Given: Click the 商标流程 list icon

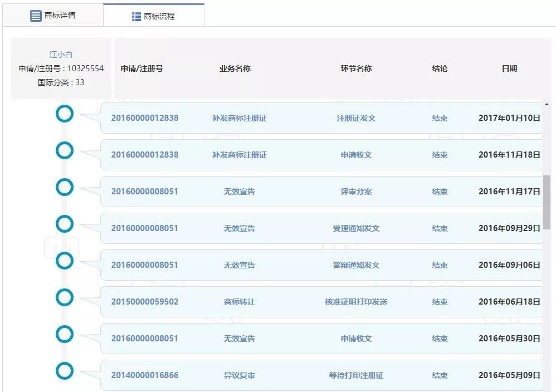Looking at the screenshot, I should click(x=136, y=17).
